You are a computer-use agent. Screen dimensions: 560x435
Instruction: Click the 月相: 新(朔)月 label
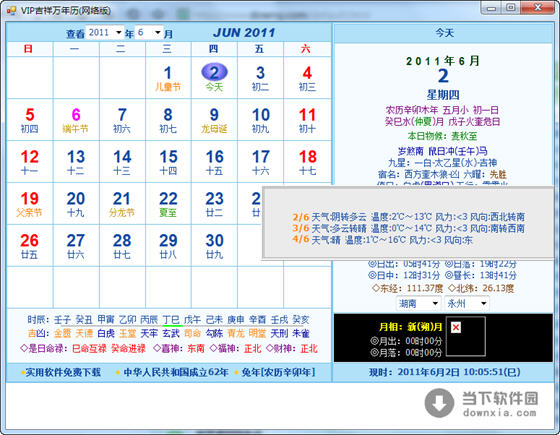411,327
